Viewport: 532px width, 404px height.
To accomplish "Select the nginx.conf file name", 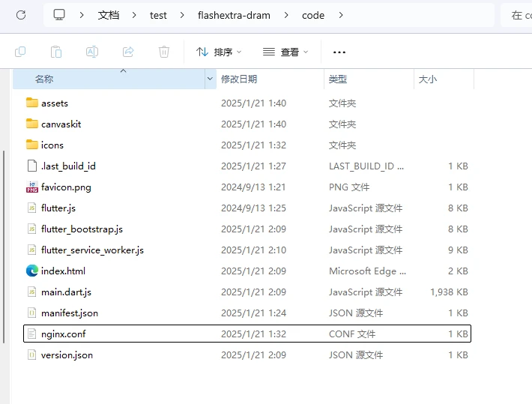I will [64, 334].
